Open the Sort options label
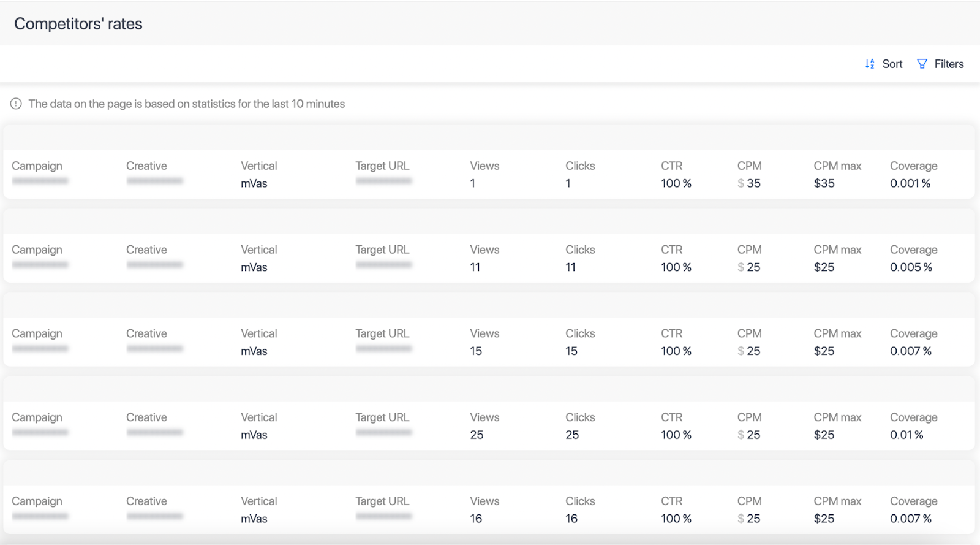This screenshot has width=980, height=545. coord(892,64)
